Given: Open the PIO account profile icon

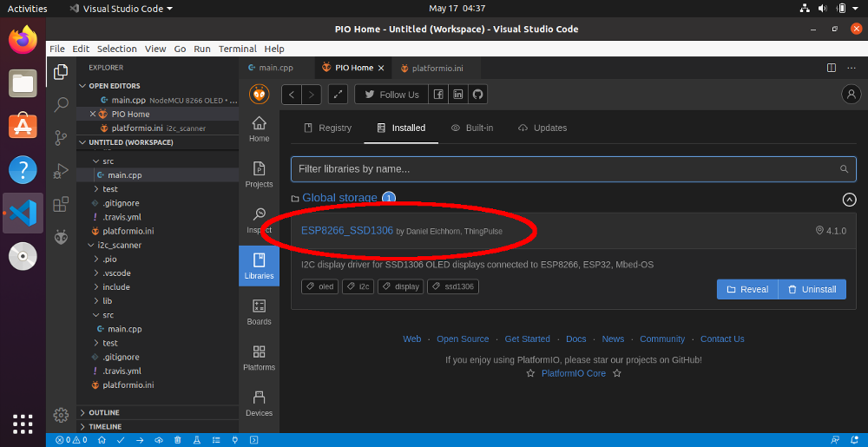Looking at the screenshot, I should (851, 94).
